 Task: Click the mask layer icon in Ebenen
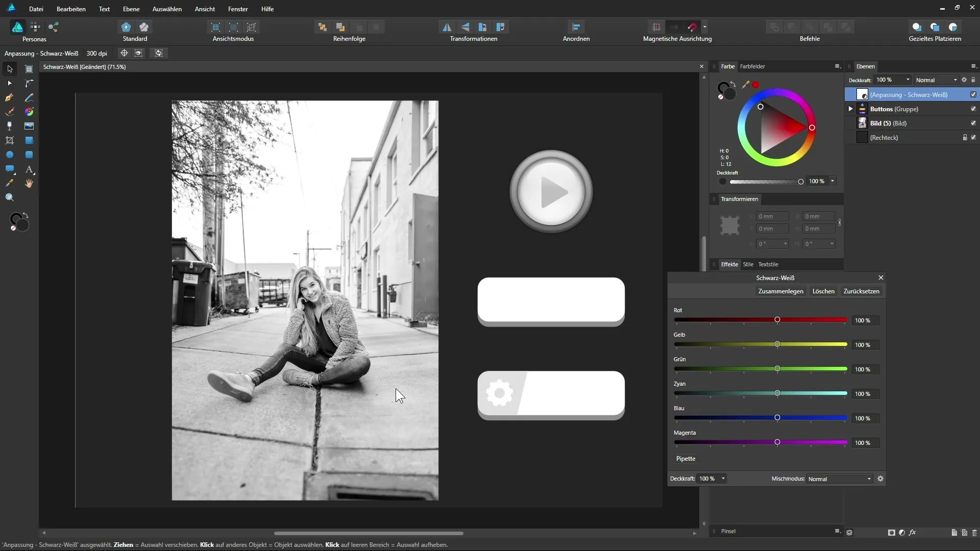(891, 532)
